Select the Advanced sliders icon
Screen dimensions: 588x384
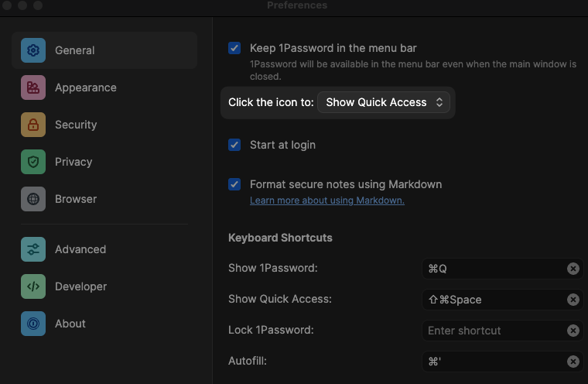33,249
